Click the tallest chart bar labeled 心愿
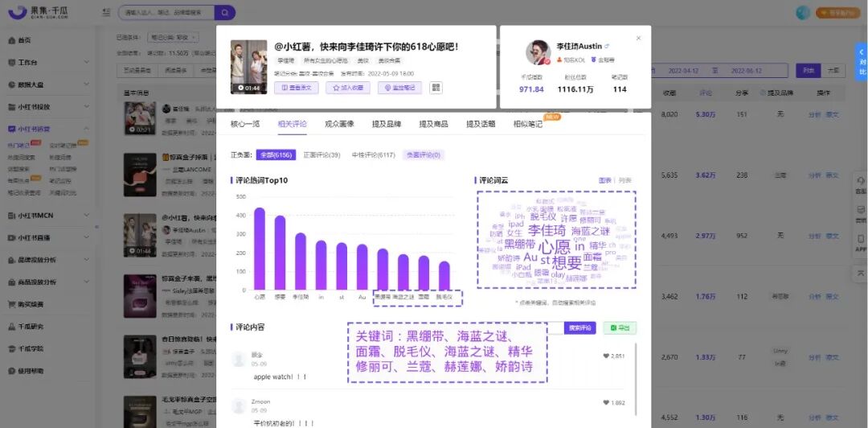 point(259,249)
